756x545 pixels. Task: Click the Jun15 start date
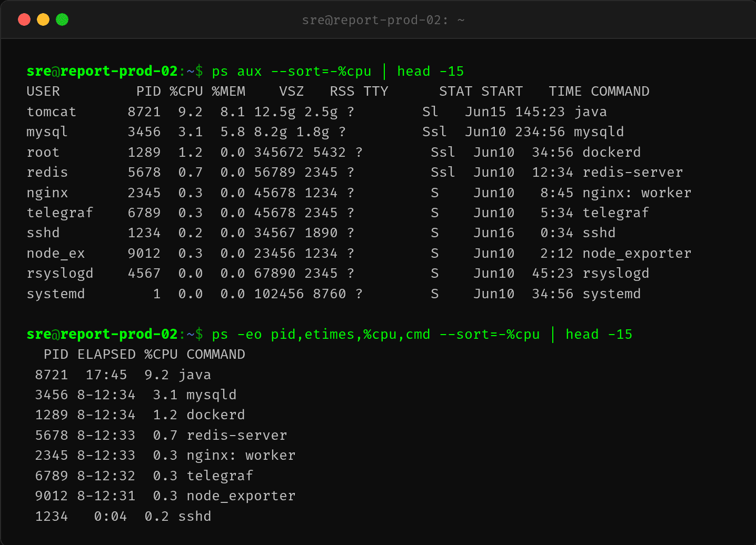coord(485,112)
